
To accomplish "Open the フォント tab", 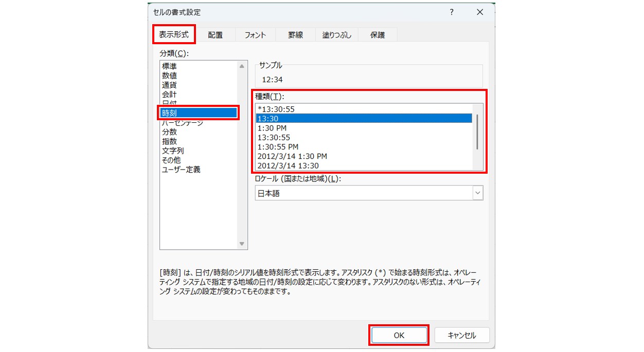I will tap(255, 35).
